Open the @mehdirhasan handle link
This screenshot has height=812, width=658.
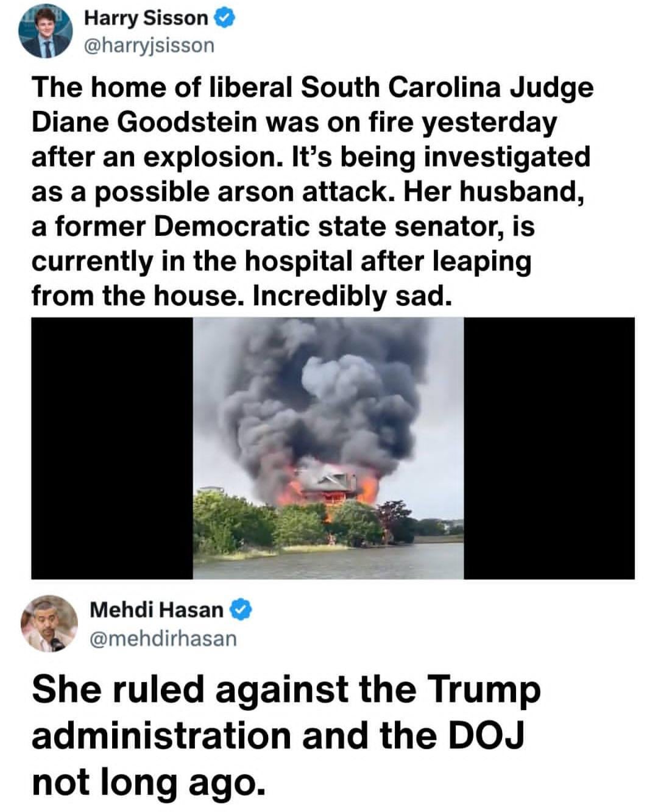tap(163, 638)
